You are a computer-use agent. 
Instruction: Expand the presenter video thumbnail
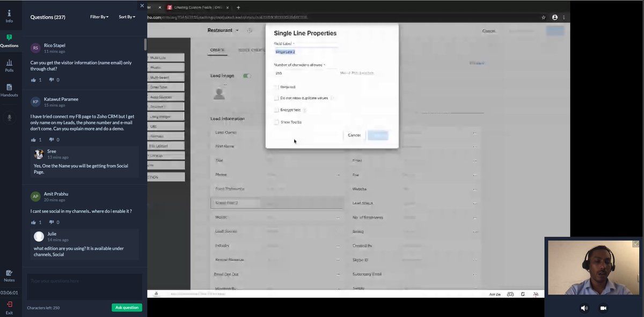(636, 244)
